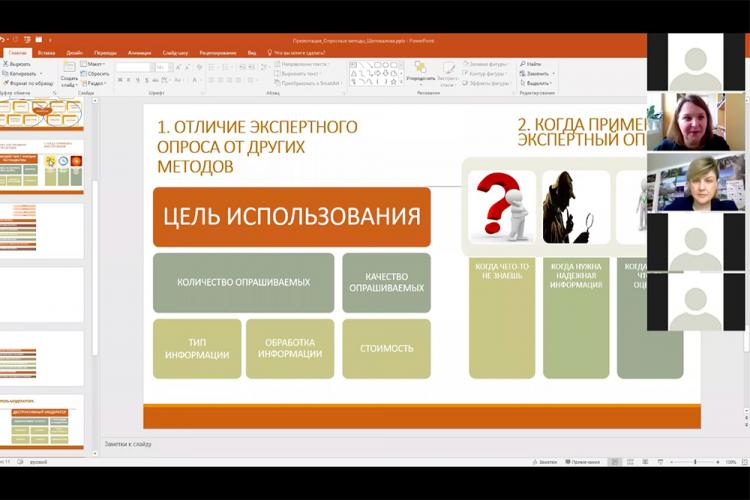The image size is (750, 500).
Task: Click Найти find button
Action: tap(531, 64)
